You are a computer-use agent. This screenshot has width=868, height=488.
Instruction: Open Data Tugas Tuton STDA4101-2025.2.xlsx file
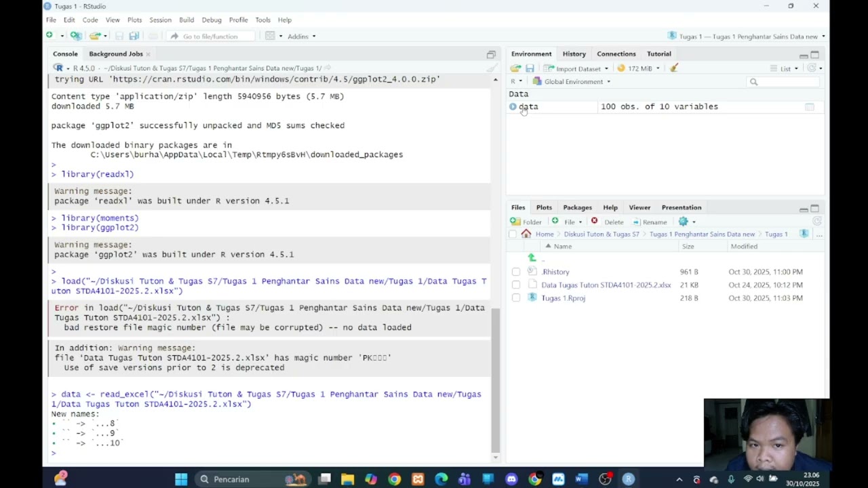pos(606,285)
